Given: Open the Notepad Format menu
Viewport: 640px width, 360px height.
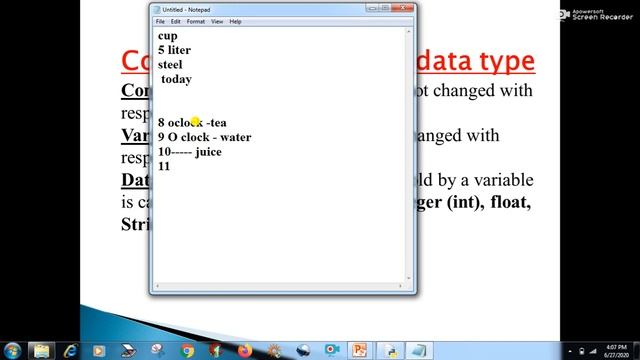Looking at the screenshot, I should click(x=196, y=22).
